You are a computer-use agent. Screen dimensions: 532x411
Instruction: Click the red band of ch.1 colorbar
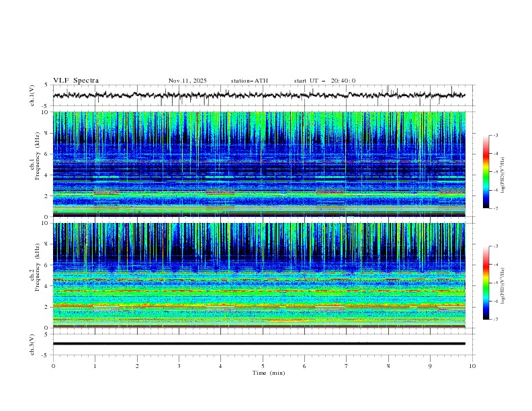click(x=486, y=154)
